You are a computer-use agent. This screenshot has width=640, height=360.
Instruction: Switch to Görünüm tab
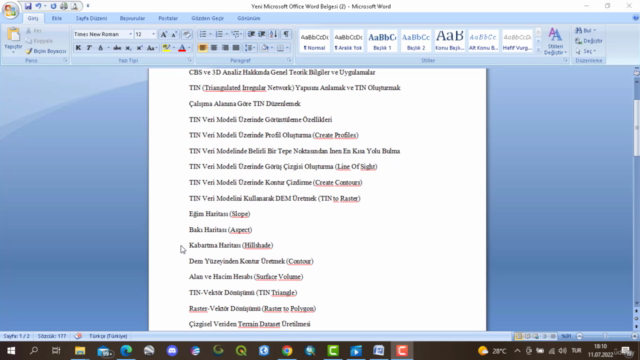tap(249, 18)
